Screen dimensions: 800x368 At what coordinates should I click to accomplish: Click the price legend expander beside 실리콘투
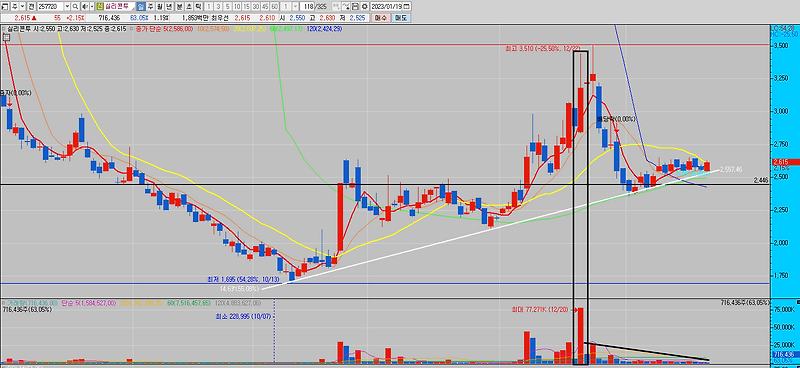(x=3, y=29)
